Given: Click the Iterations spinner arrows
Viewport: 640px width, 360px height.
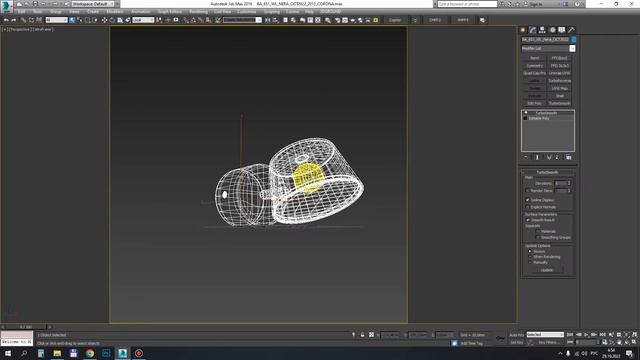Looking at the screenshot, I should (569, 183).
